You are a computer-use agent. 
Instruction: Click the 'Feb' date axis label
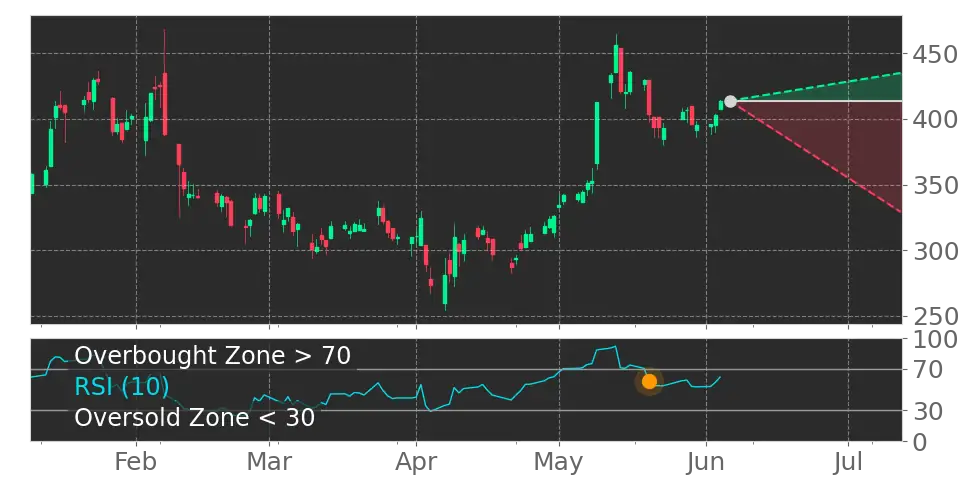[136, 462]
